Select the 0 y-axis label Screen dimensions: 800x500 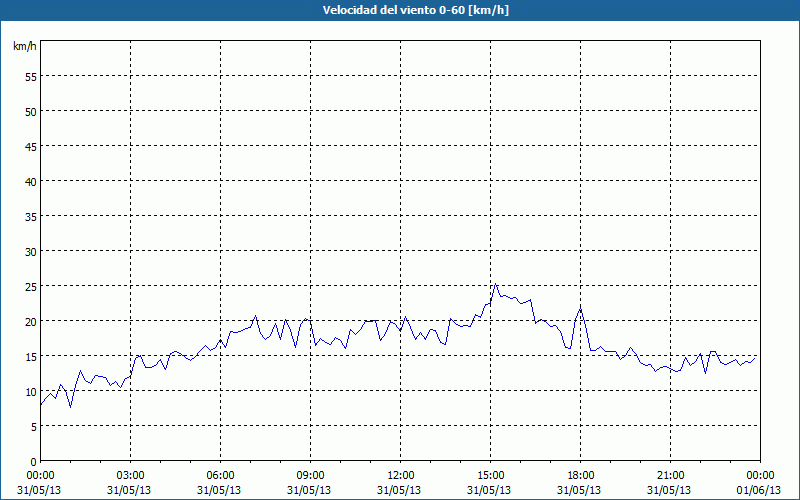(34, 462)
